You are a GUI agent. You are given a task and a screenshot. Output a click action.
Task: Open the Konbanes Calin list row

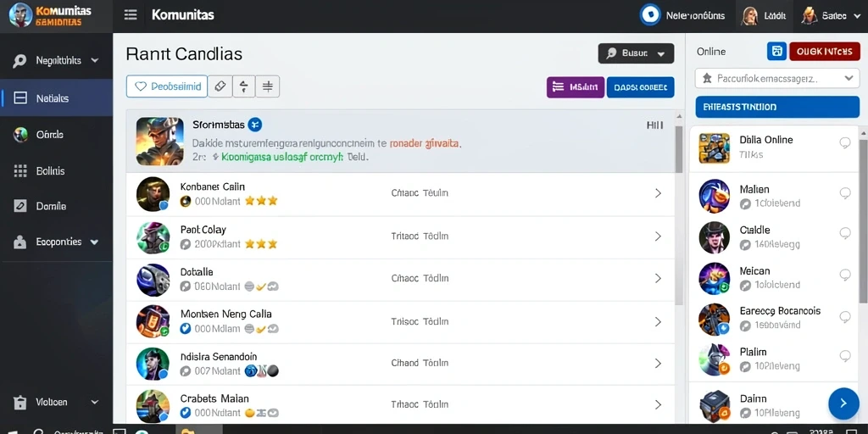point(400,194)
